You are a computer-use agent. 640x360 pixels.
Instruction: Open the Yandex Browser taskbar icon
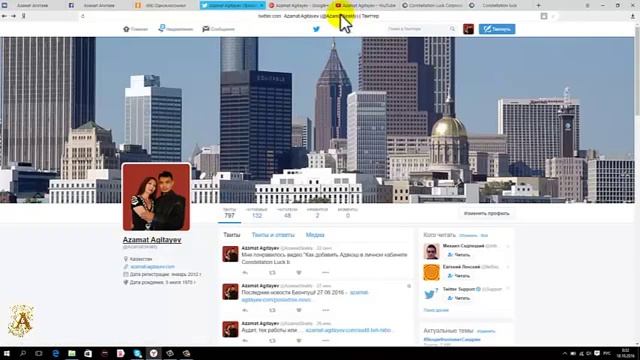153,353
